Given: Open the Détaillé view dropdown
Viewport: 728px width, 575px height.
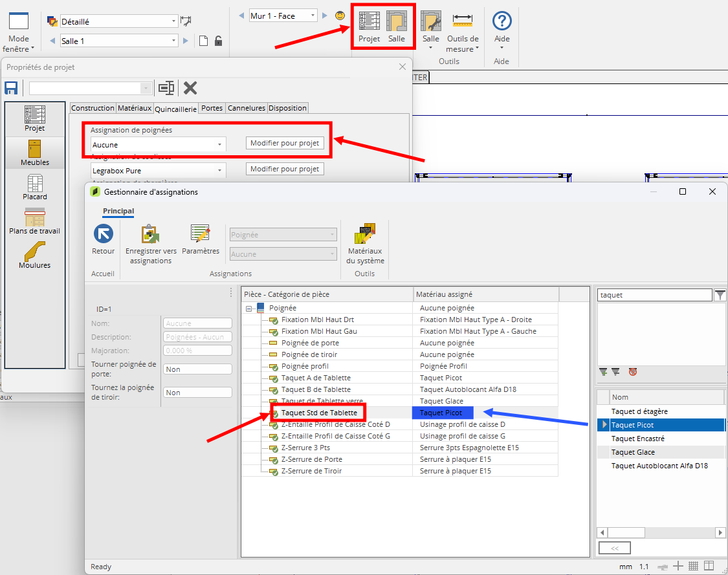Looking at the screenshot, I should tap(173, 21).
